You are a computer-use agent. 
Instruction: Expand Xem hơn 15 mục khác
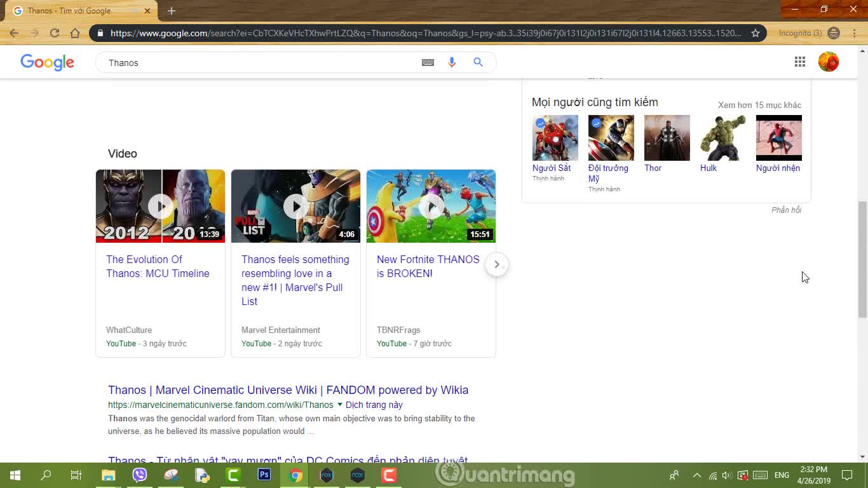[759, 105]
